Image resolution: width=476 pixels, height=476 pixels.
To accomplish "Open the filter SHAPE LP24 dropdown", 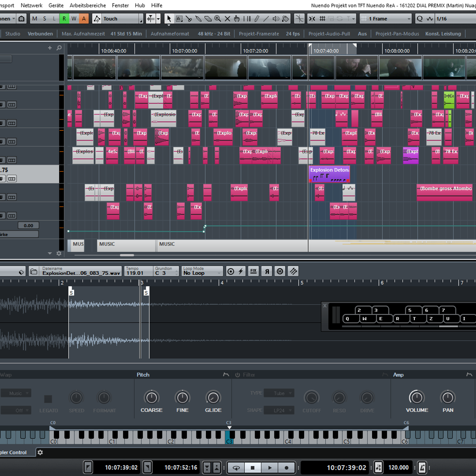I will click(x=279, y=410).
